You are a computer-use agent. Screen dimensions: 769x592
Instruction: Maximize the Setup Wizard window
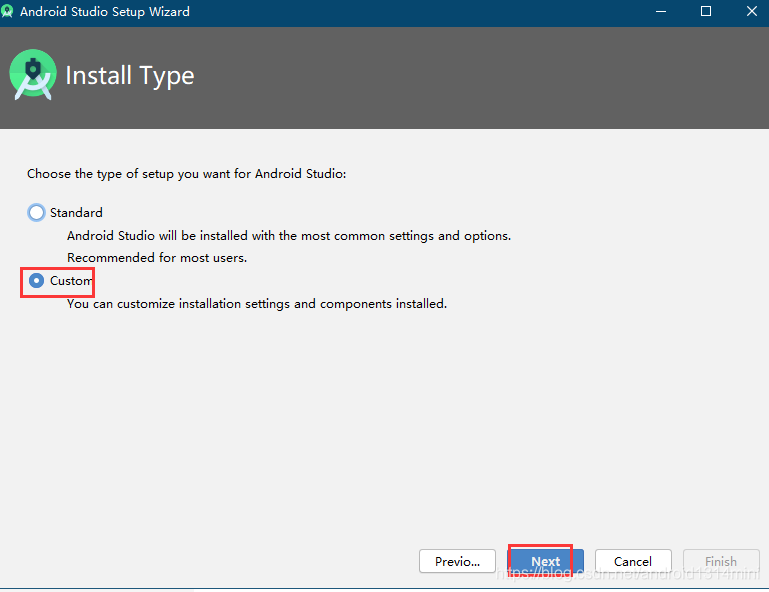[x=706, y=11]
